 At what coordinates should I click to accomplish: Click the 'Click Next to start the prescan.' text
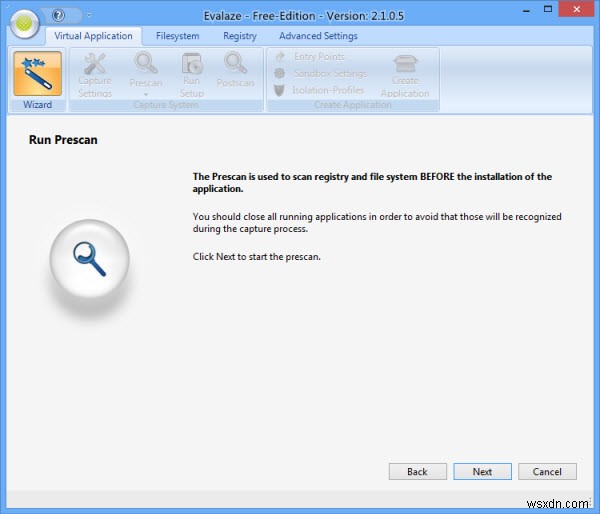256,257
